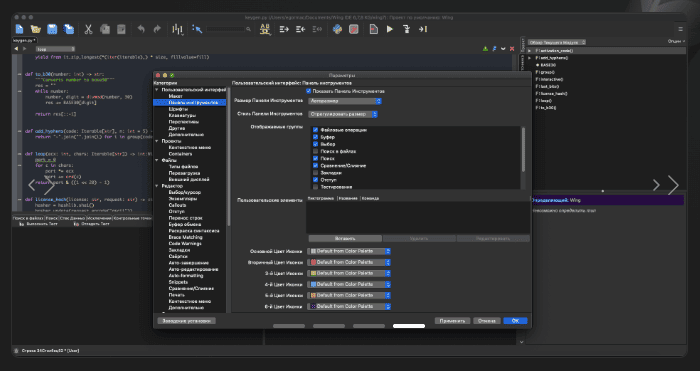
Task: Open the Исключения bottom tab
Action: [99, 218]
